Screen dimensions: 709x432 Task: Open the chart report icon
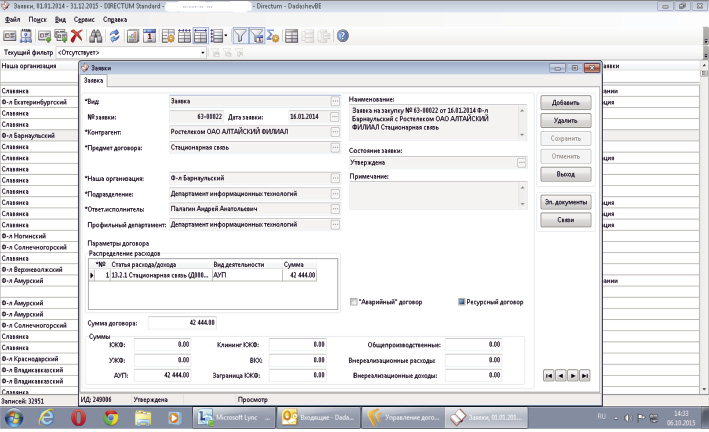tap(132, 36)
